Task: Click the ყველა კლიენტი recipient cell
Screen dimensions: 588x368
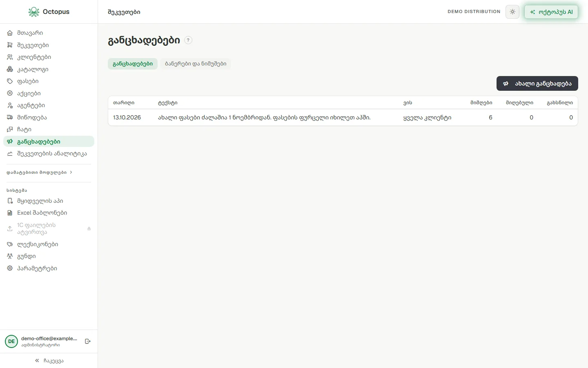Action: pos(427,118)
